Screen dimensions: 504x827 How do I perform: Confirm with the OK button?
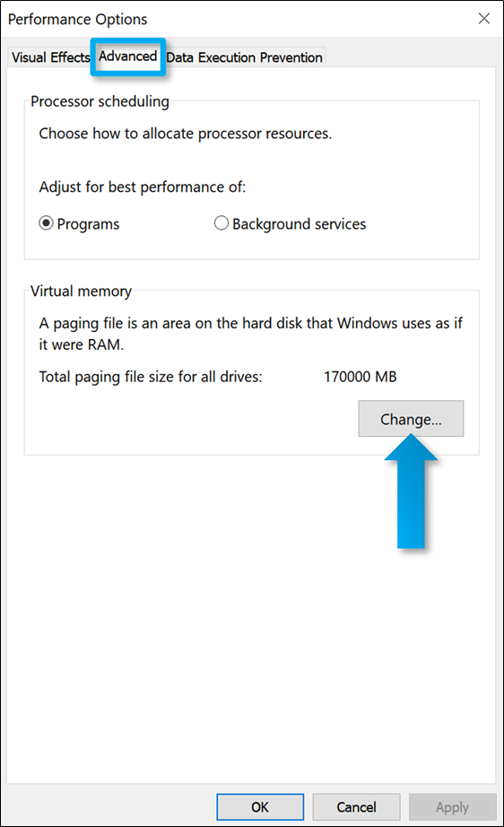[x=260, y=807]
